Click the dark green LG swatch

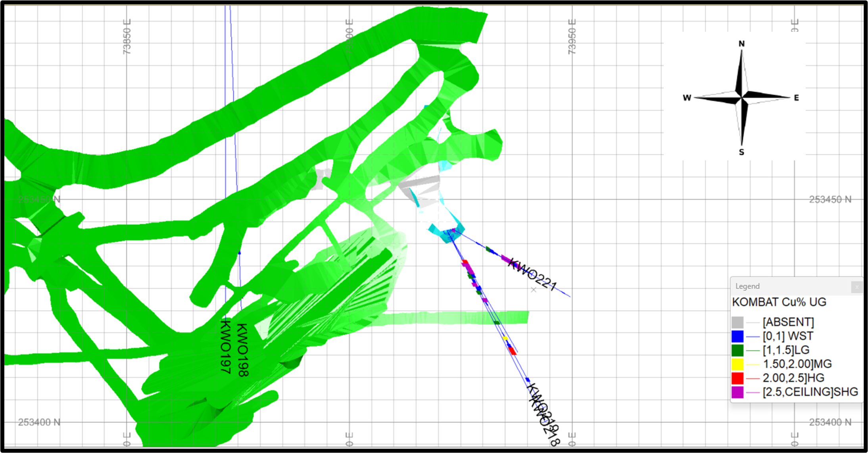[737, 350]
